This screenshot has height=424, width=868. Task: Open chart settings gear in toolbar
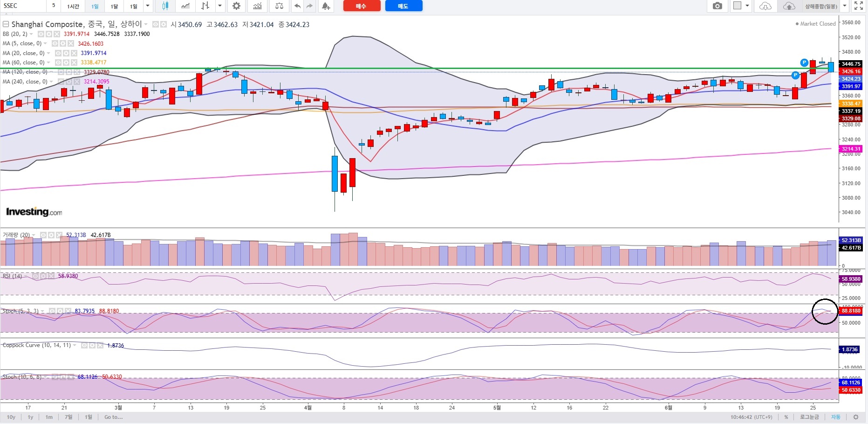pyautogui.click(x=237, y=6)
